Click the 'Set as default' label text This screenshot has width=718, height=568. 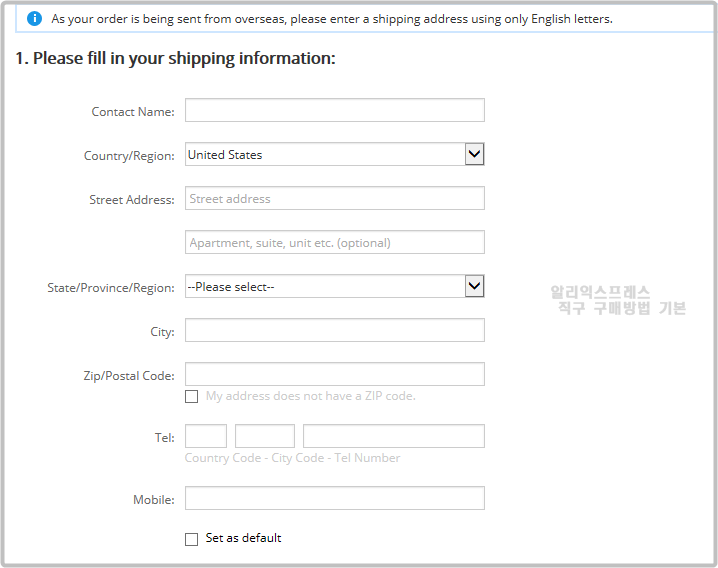[x=243, y=538]
